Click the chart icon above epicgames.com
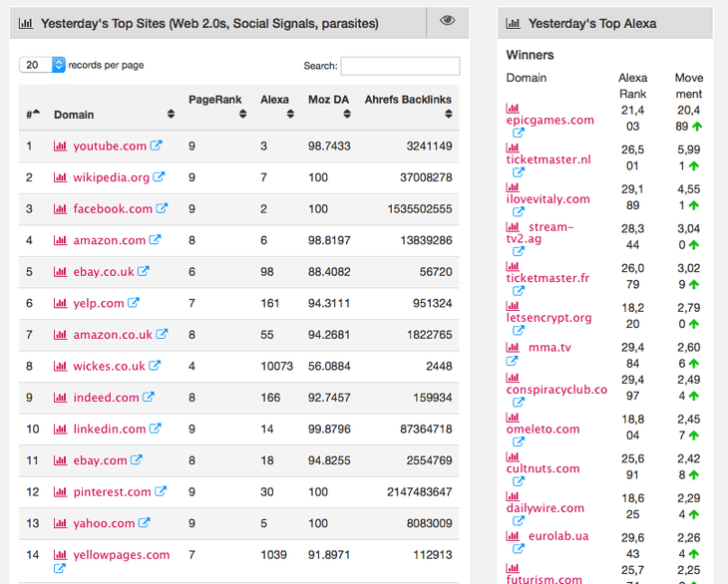Screen dimensions: 728x584 [513, 108]
